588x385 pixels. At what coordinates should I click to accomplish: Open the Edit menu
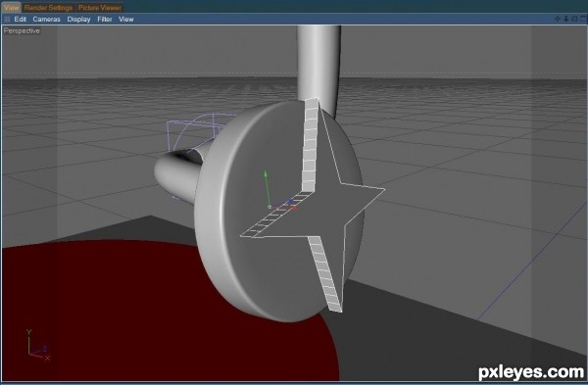point(21,20)
